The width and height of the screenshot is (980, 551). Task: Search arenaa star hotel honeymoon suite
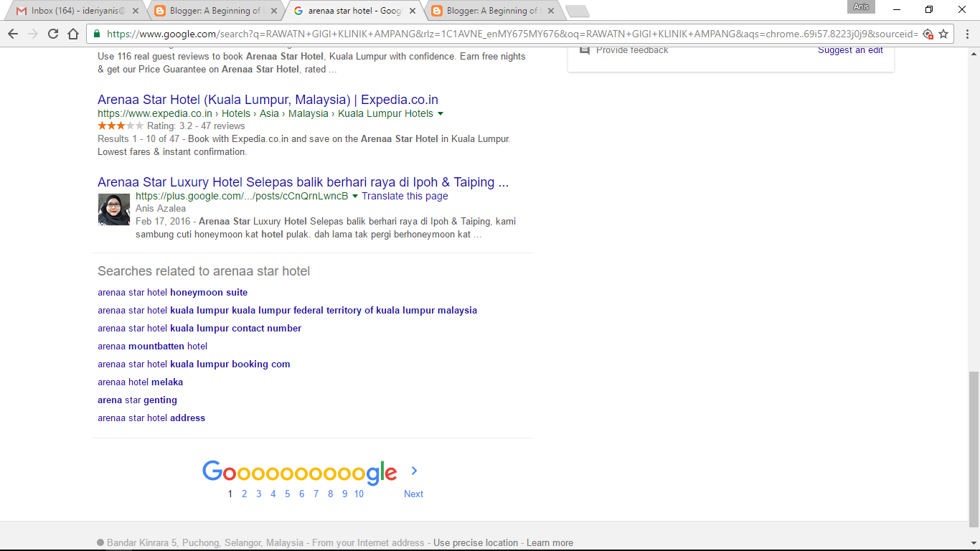pyautogui.click(x=173, y=293)
